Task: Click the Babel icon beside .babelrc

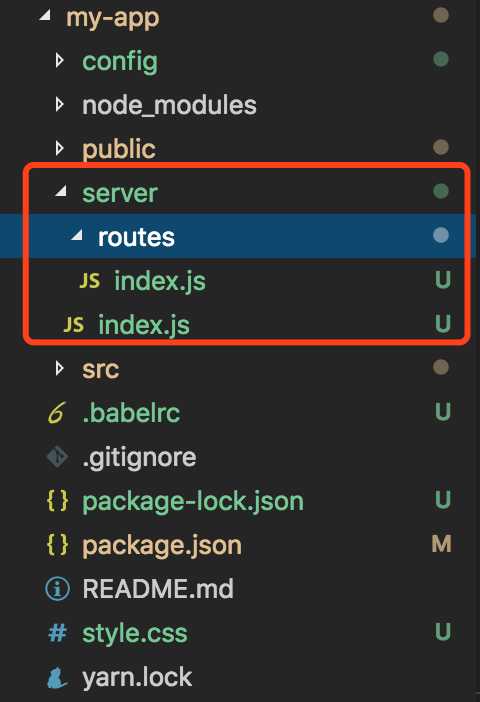Action: (x=57, y=412)
